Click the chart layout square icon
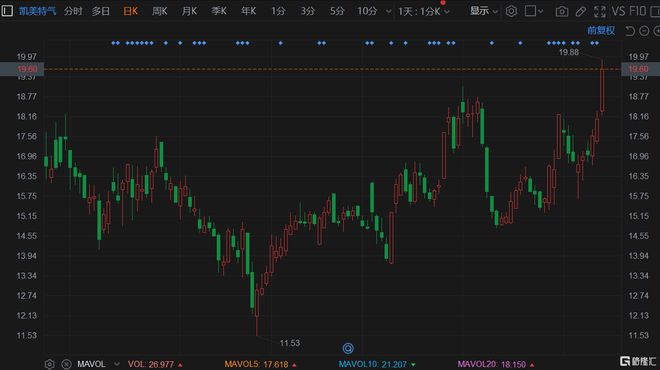 coord(530,11)
